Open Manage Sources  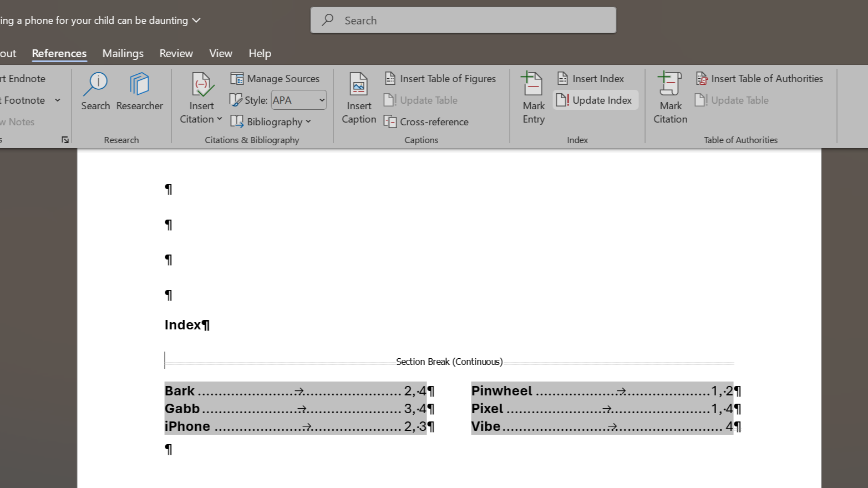point(275,79)
